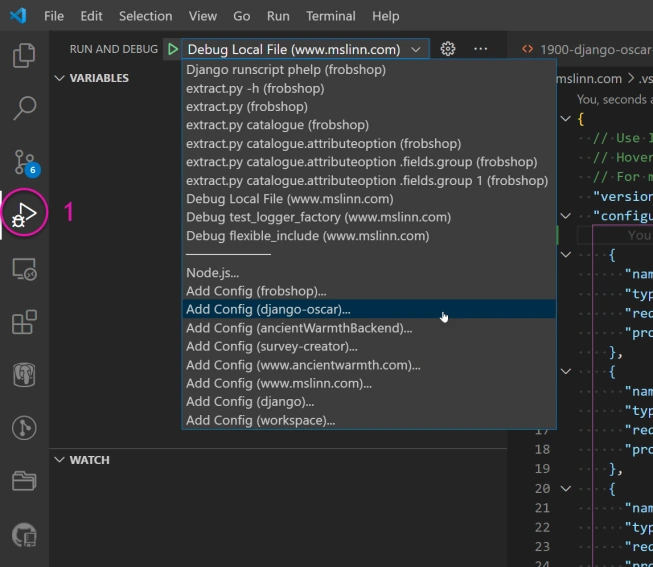The width and height of the screenshot is (653, 567).
Task: Open Source Control view with badge
Action: click(x=24, y=161)
